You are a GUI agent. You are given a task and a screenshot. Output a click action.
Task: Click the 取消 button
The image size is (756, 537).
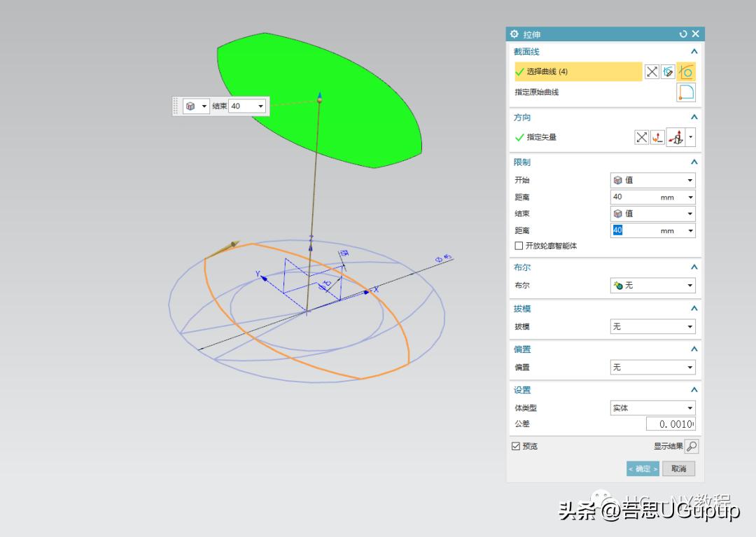point(678,468)
